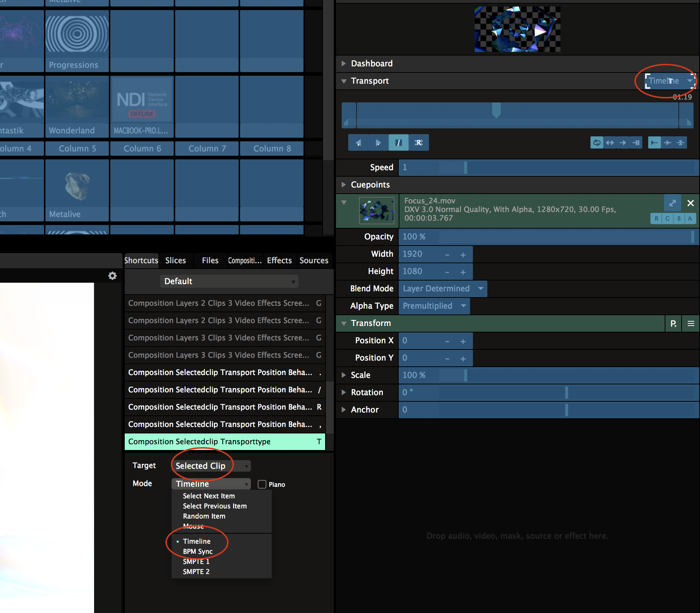Open the Transform menu (hamburger) icon
Screen dimensions: 700x613
point(691,323)
